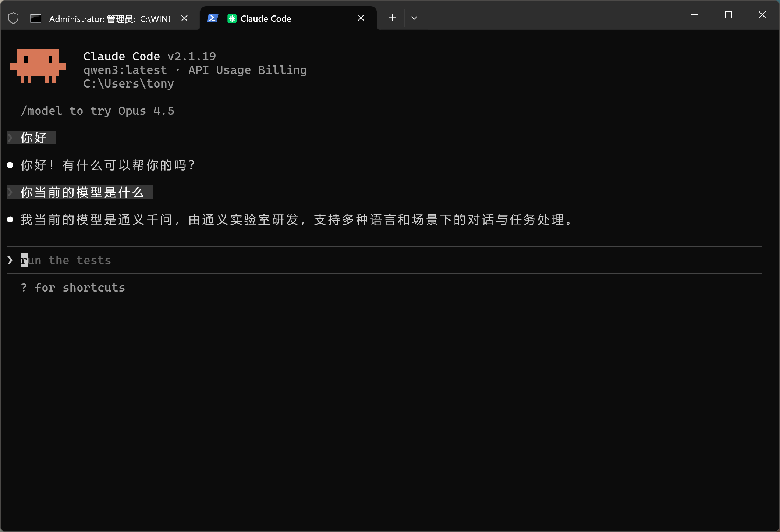Image resolution: width=780 pixels, height=532 pixels.
Task: Click the C:\Users\tony directory path
Action: click(x=128, y=83)
